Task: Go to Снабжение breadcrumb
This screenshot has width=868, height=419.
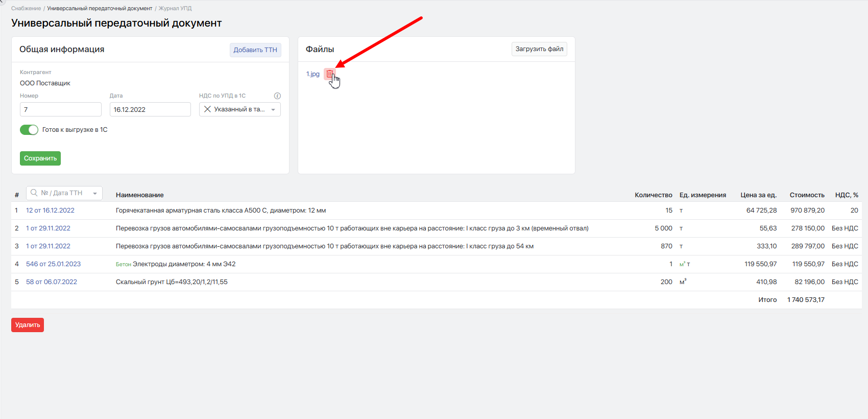Action: [26, 8]
